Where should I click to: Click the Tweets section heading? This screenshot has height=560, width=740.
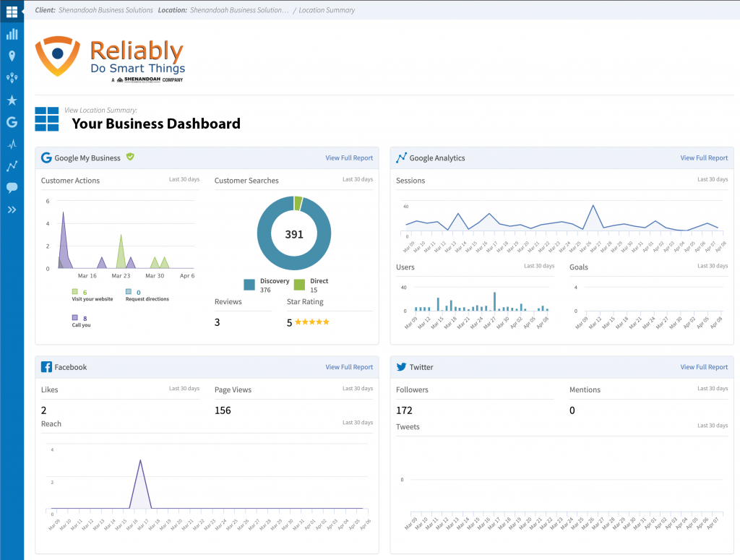coord(408,427)
